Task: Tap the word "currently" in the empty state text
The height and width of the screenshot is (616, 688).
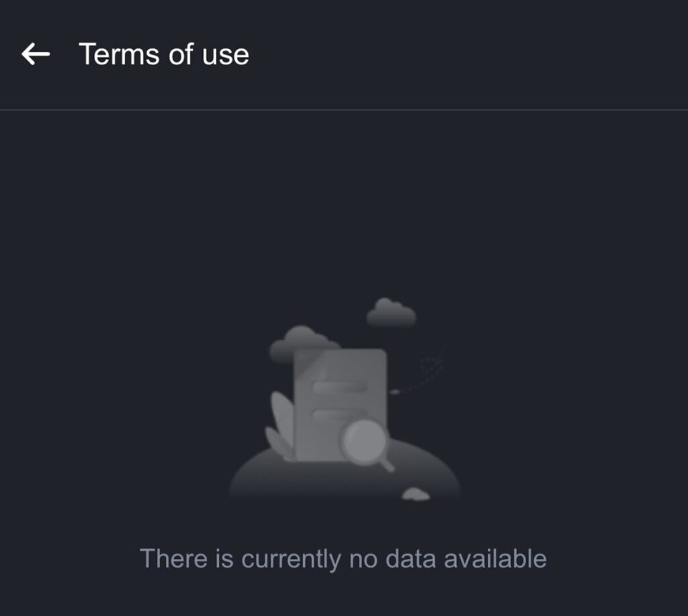Action: (291, 560)
